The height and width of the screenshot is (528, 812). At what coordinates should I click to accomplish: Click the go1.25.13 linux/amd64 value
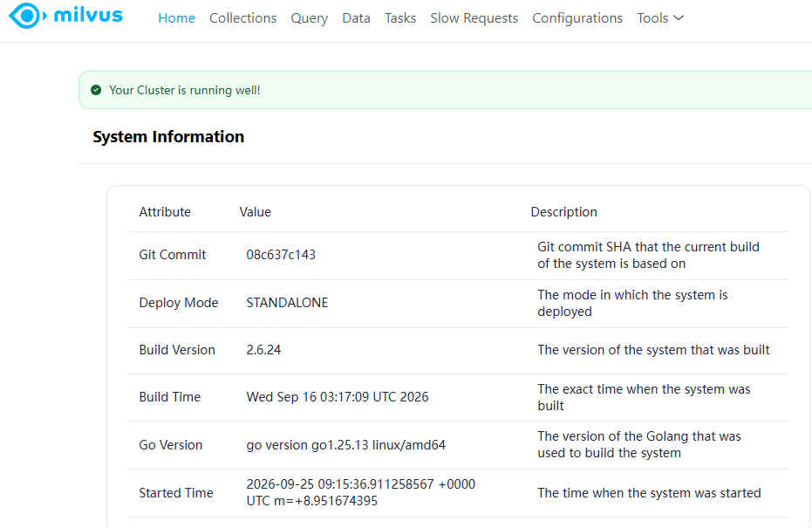[346, 445]
